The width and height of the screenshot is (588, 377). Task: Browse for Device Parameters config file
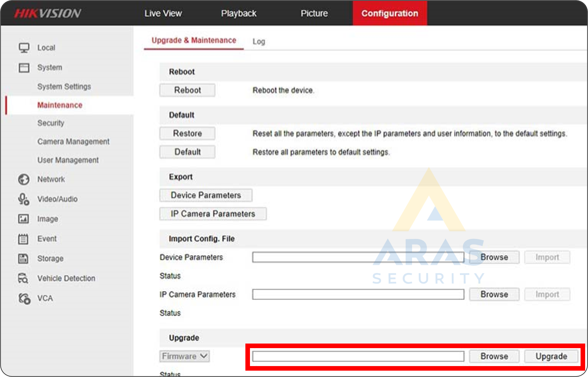point(494,257)
